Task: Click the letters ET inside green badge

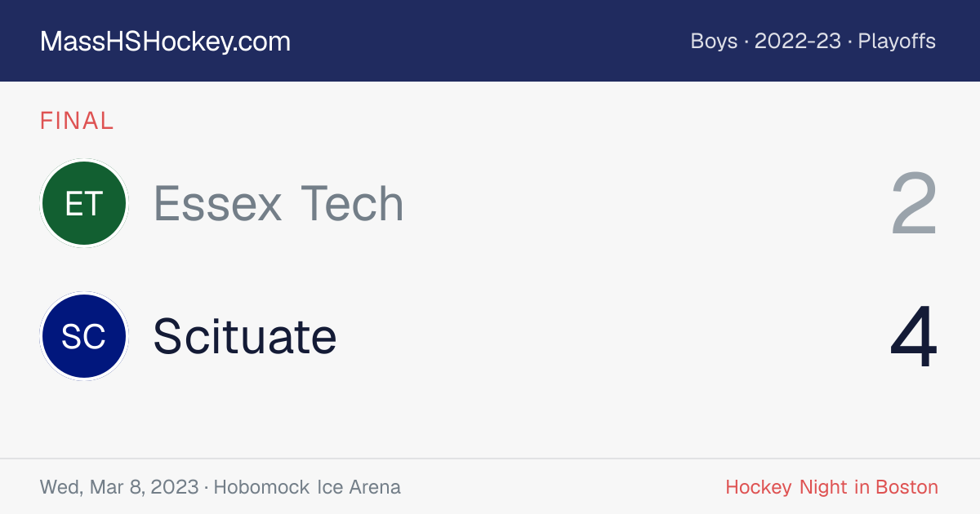Action: 84,204
